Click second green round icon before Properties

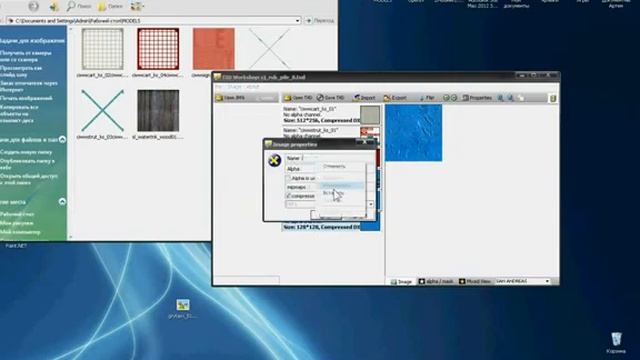453,98
